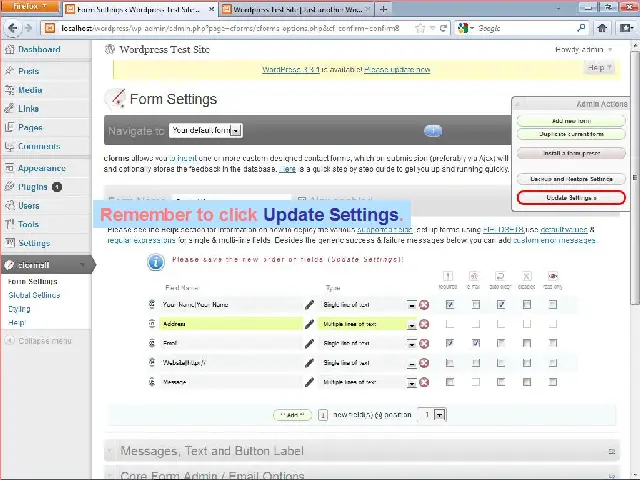Open the Type dropdown for the Your Name field
Image resolution: width=640 pixels, height=480 pixels.
(x=411, y=305)
